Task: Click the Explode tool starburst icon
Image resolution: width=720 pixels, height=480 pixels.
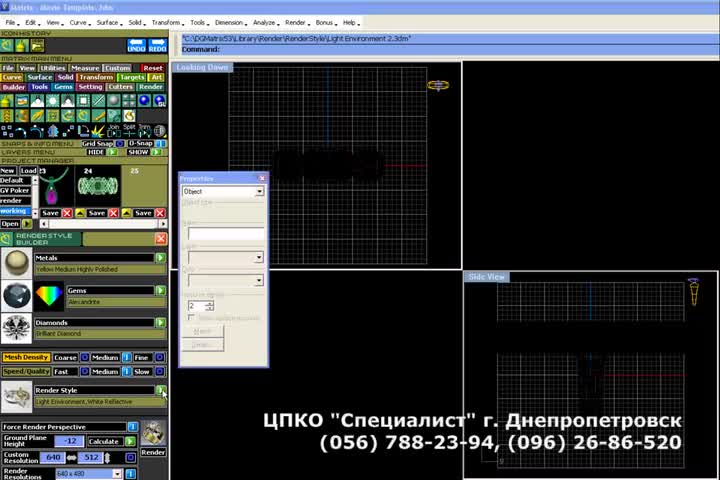Action: point(98,131)
